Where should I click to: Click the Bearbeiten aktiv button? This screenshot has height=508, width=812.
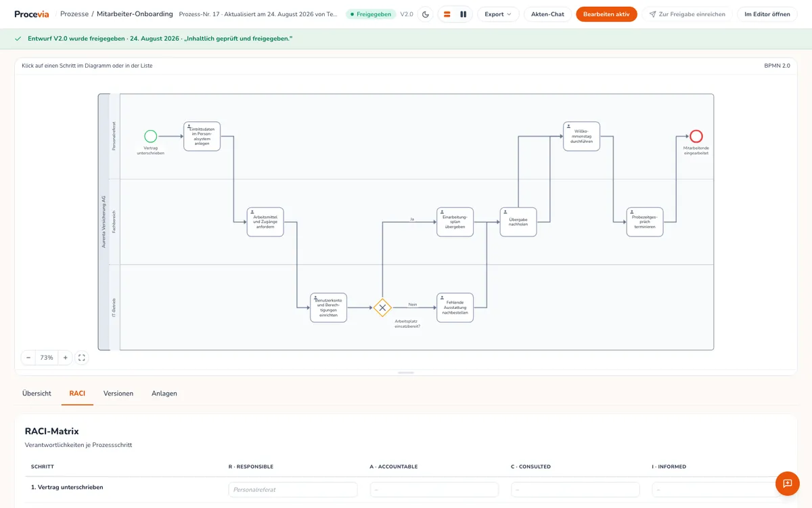point(606,14)
